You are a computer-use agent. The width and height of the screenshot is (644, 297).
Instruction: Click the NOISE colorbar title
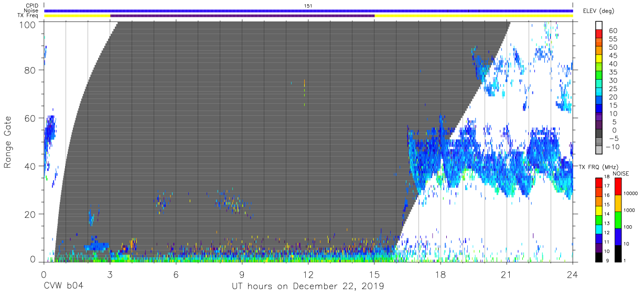620,173
